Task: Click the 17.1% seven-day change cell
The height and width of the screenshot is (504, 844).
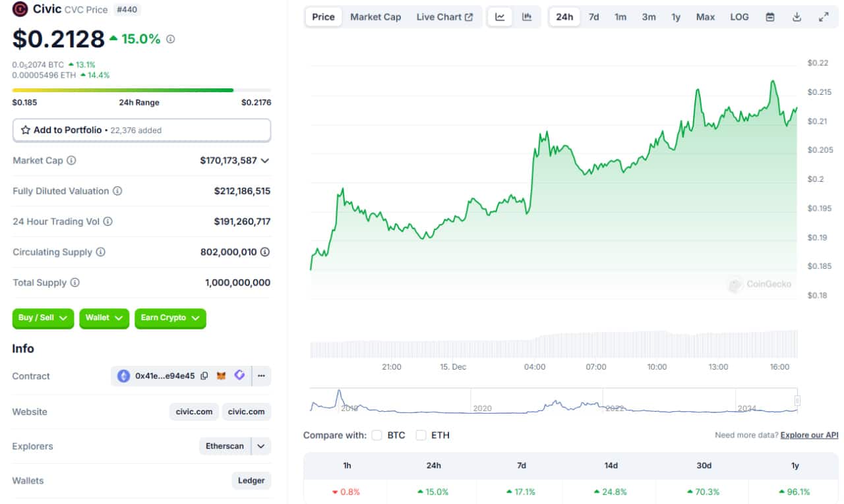Action: point(520,491)
